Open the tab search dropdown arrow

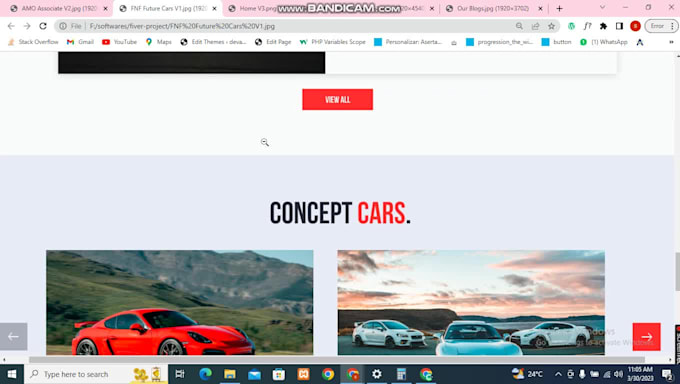coord(602,8)
